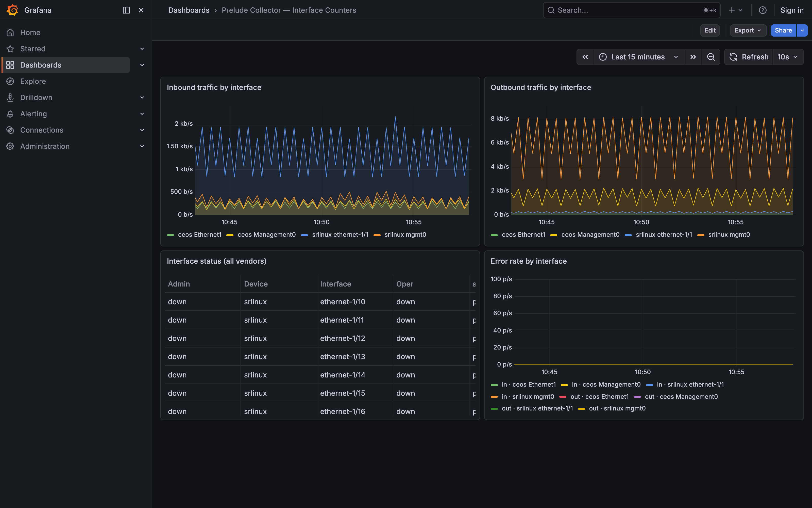This screenshot has height=508, width=812.
Task: Open the Last 15 minutes time picker
Action: (639, 57)
